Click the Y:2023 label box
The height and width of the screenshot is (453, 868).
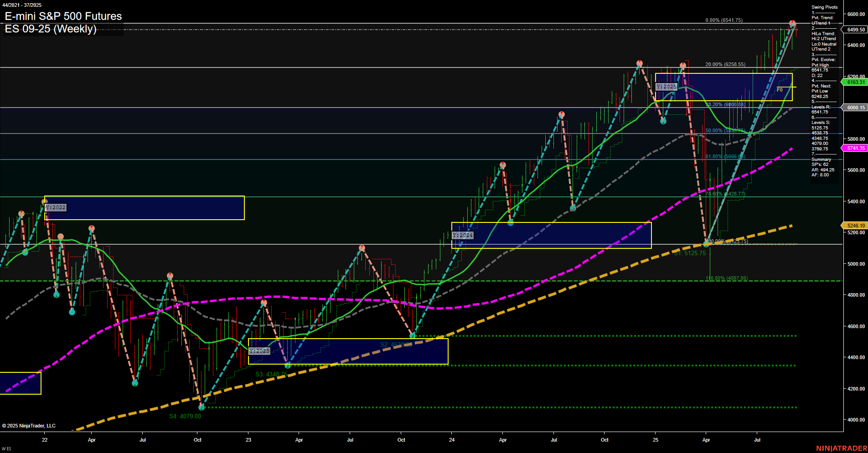pyautogui.click(x=259, y=351)
